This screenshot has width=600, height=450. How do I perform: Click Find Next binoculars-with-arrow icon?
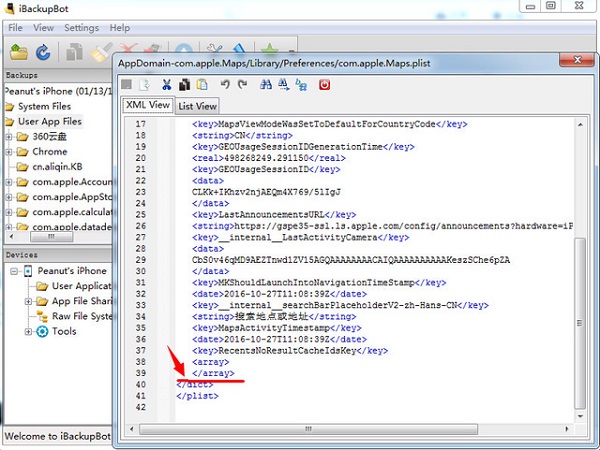[284, 85]
